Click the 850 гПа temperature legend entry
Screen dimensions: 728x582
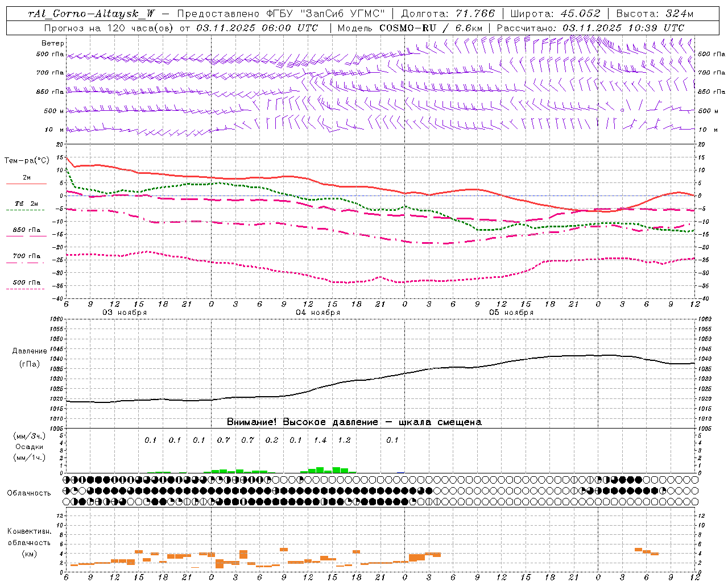click(26, 230)
